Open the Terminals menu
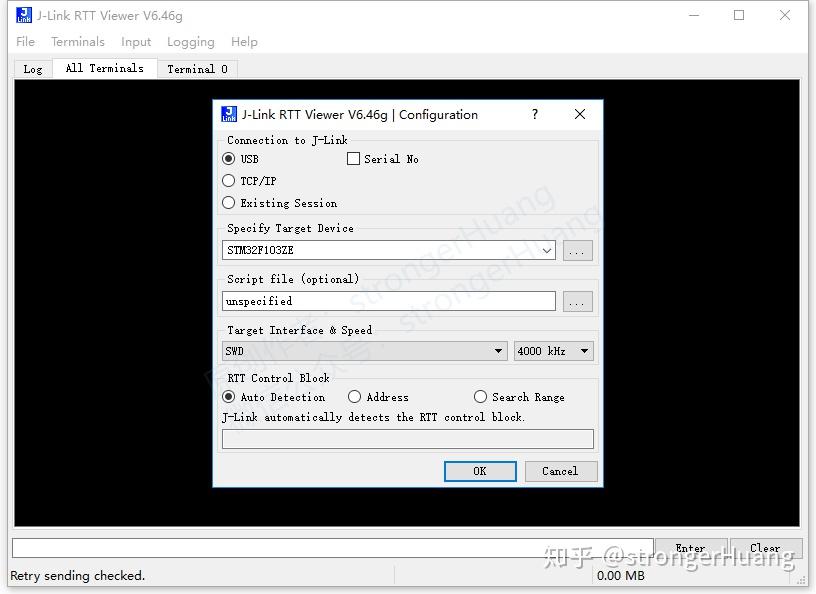Viewport: 816px width, 594px height. [77, 42]
